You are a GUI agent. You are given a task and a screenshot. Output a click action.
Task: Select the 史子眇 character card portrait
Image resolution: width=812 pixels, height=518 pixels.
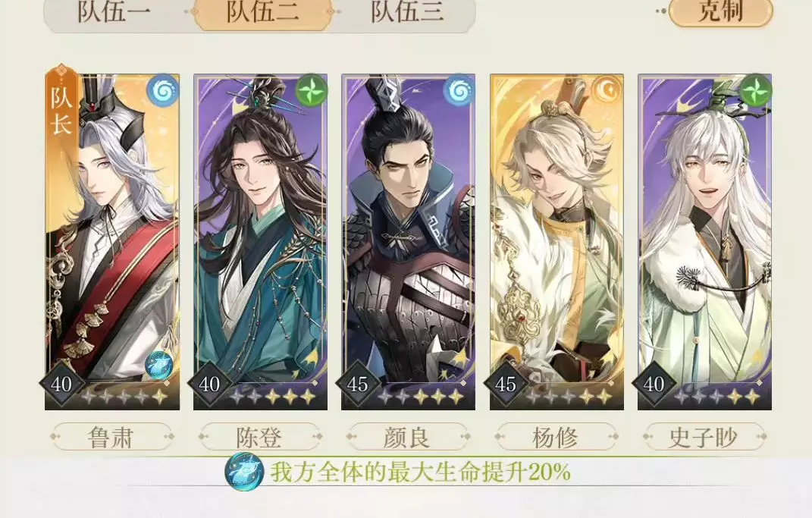[704, 242]
